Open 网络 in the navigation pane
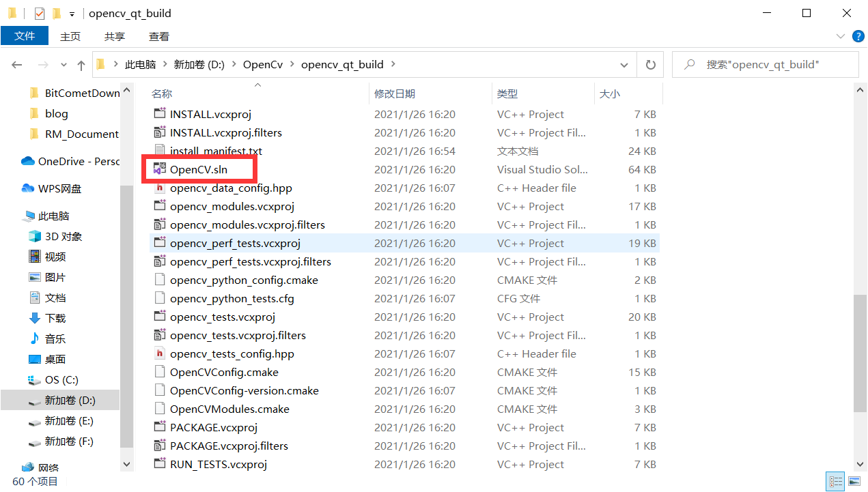This screenshot has height=492, width=868. point(40,467)
